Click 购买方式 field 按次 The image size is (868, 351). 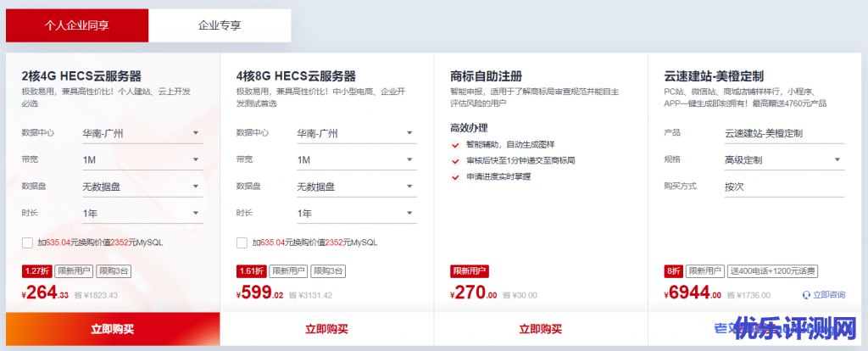click(784, 187)
